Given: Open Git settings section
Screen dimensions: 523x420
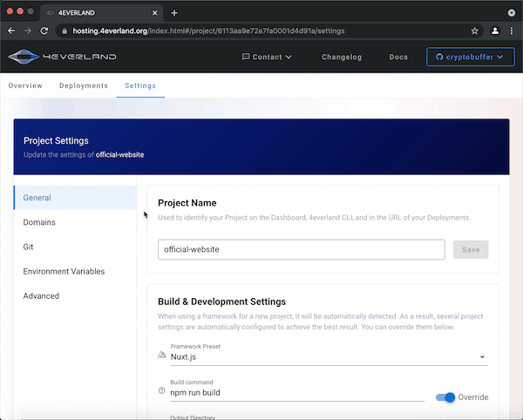Looking at the screenshot, I should [75, 247].
